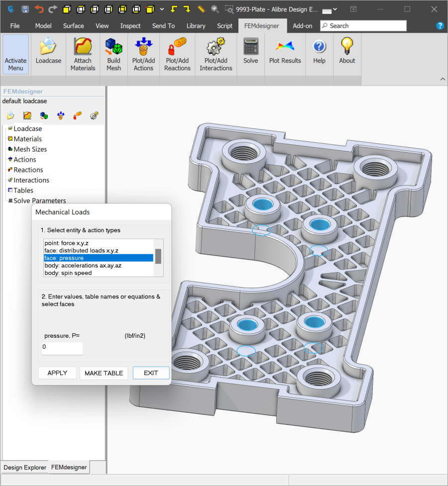The image size is (448, 486).
Task: Click the Plot Results ribbon button
Action: pos(285,51)
